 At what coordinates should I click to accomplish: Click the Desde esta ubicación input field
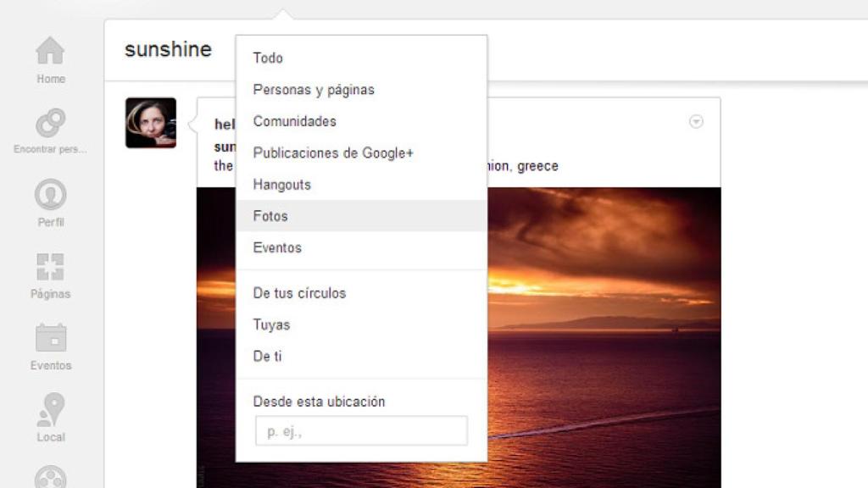360,430
